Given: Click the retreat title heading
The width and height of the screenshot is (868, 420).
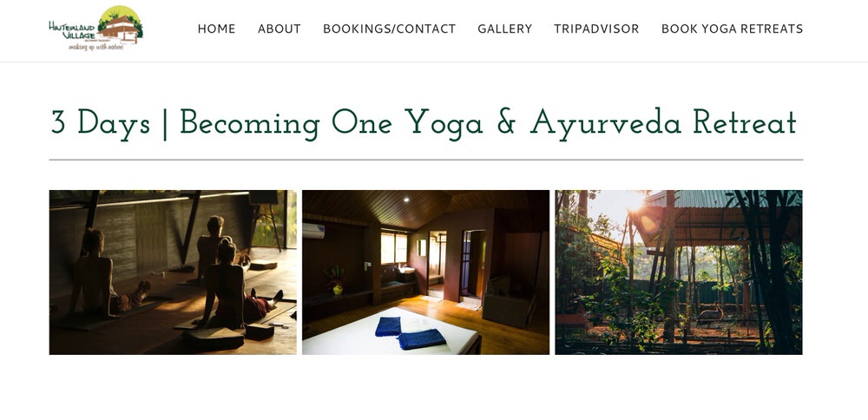Looking at the screenshot, I should point(424,123).
